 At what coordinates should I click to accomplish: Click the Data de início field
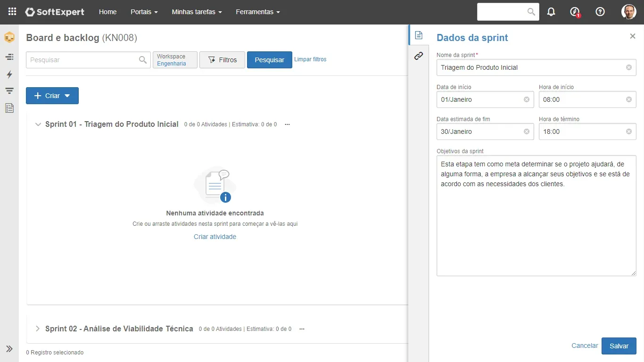click(480, 99)
